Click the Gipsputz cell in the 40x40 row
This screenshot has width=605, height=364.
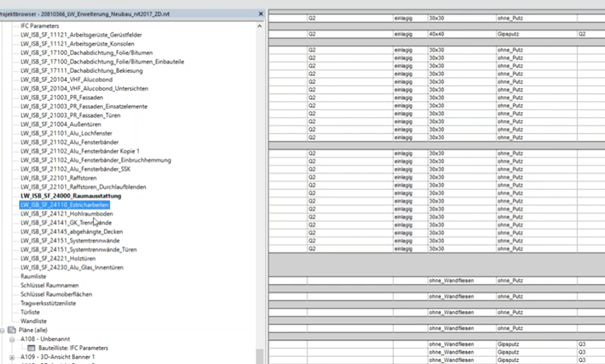[x=537, y=34]
